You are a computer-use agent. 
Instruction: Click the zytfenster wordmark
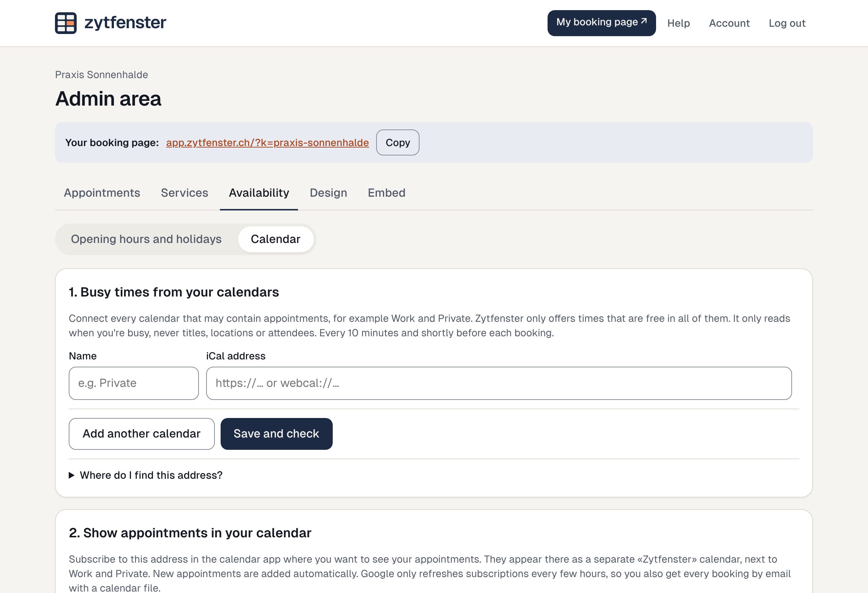(x=125, y=22)
